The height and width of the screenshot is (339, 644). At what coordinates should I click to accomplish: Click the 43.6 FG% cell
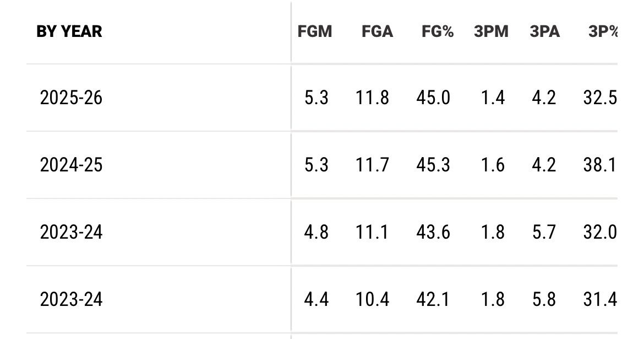click(x=433, y=232)
